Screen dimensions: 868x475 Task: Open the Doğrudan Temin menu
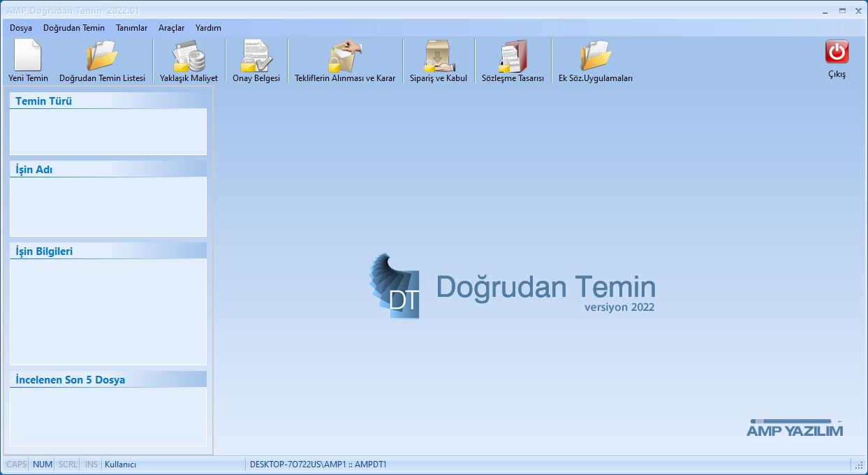tap(74, 28)
